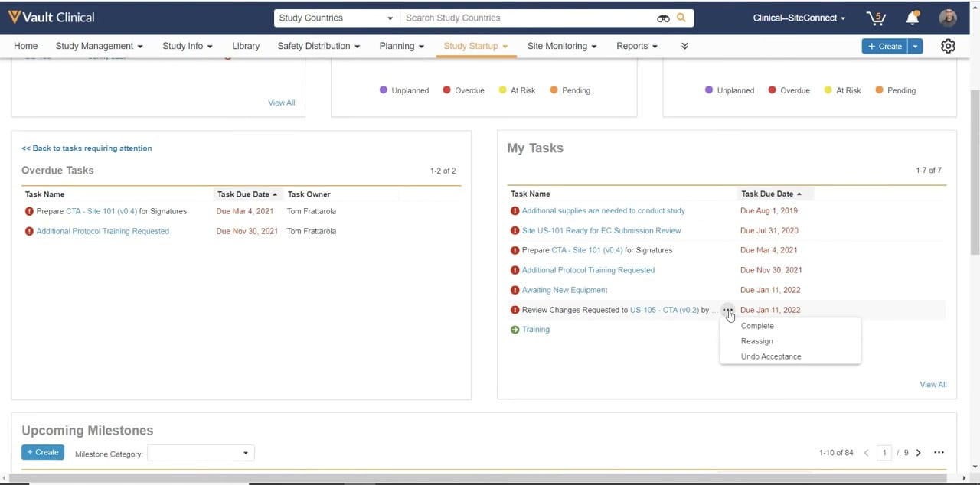Open Site US-101 Ready for EC Submission Review

[x=601, y=230]
